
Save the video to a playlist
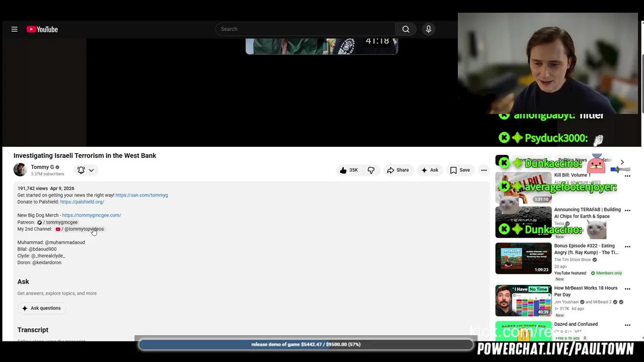[x=460, y=170]
